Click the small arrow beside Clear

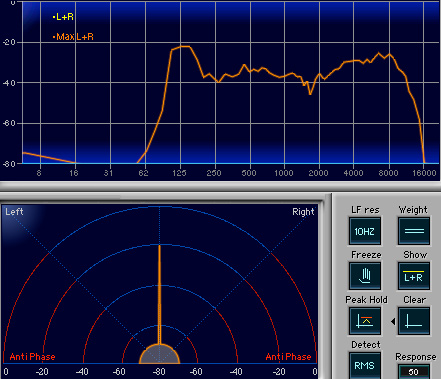pos(393,322)
